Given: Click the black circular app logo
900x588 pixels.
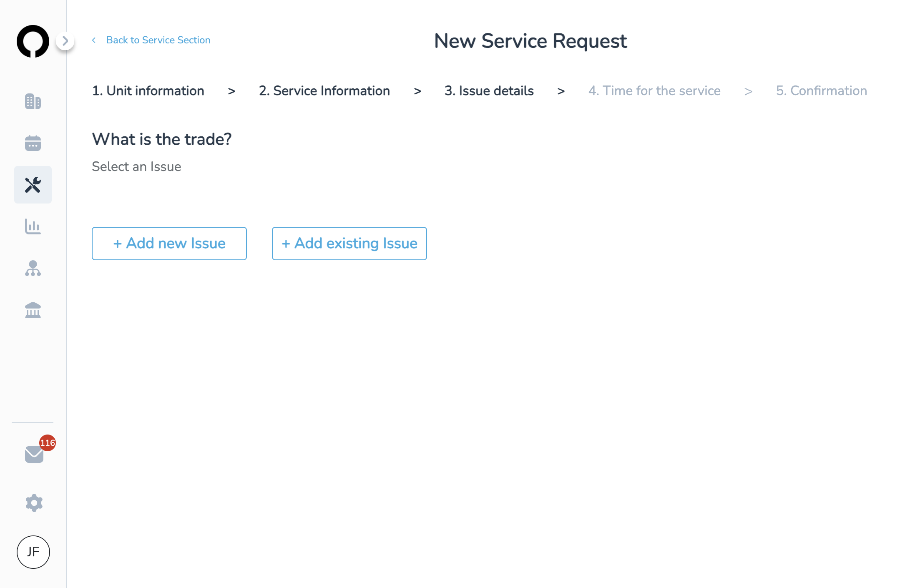Looking at the screenshot, I should click(33, 41).
